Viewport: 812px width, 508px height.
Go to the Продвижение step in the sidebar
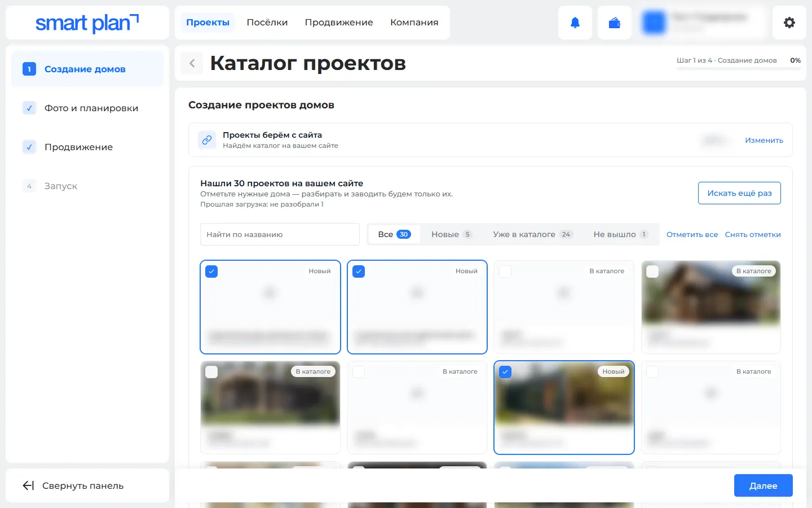pyautogui.click(x=87, y=147)
